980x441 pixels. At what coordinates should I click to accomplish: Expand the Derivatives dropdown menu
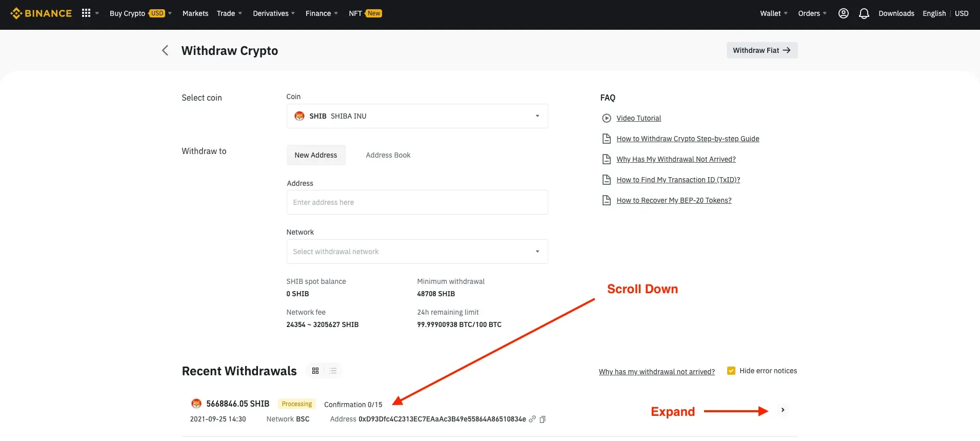pos(274,13)
